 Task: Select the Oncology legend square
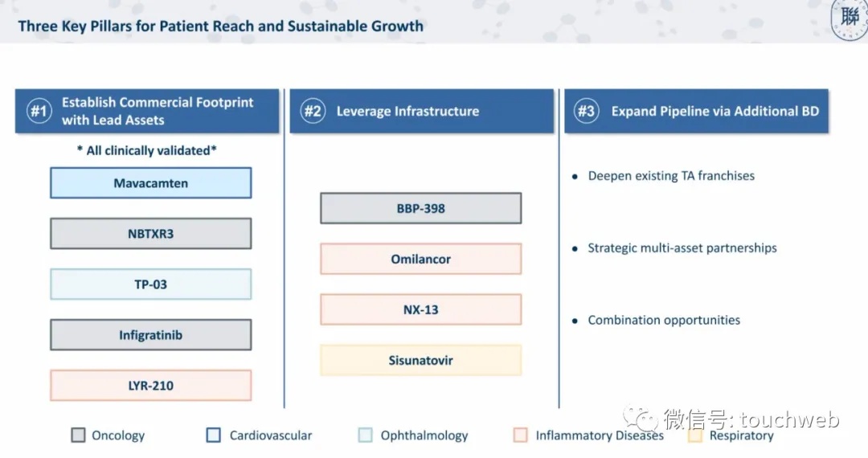[x=78, y=436]
